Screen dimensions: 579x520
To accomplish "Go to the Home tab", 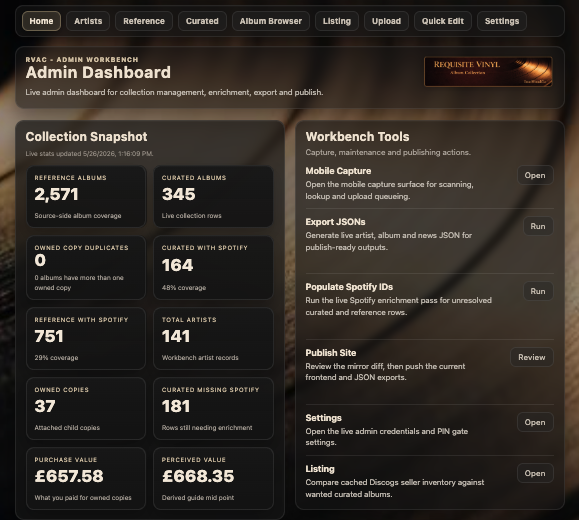I will (x=41, y=21).
